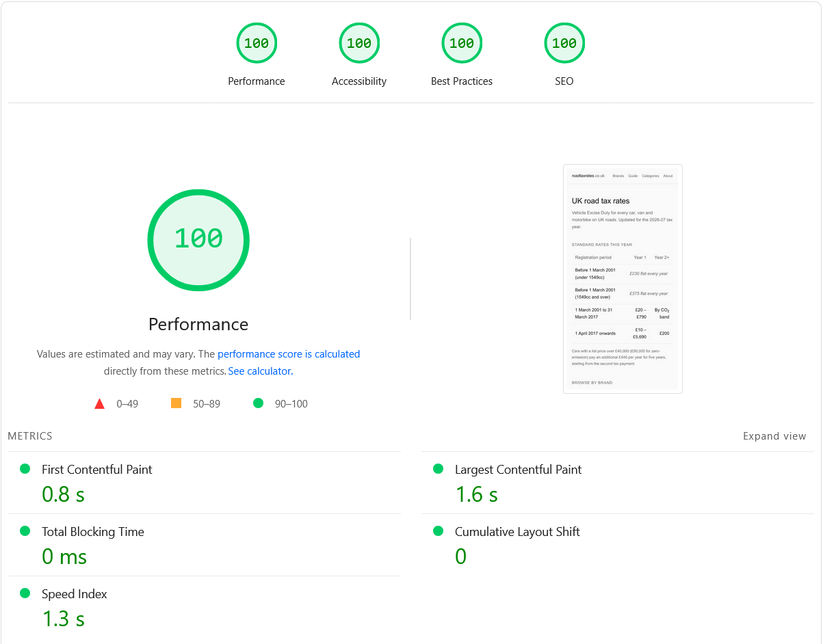Click the Best Practices label
Screen dimensions: 823x644
(x=462, y=81)
